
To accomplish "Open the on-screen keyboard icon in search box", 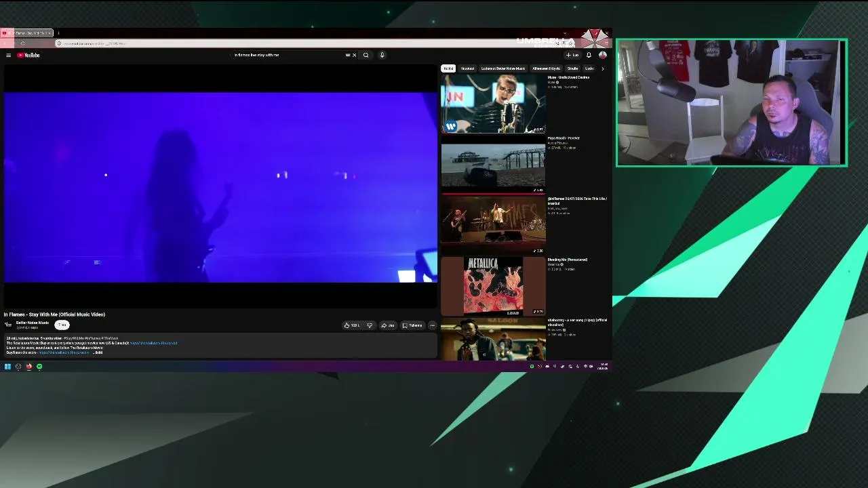I will click(x=348, y=55).
